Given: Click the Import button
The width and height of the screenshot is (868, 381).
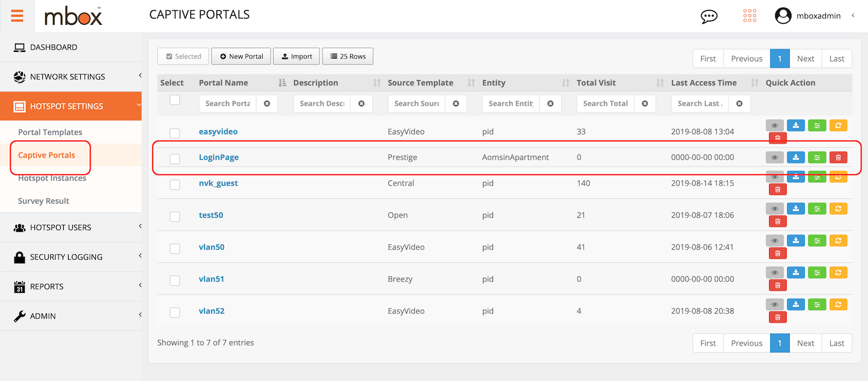Looking at the screenshot, I should click(x=297, y=56).
